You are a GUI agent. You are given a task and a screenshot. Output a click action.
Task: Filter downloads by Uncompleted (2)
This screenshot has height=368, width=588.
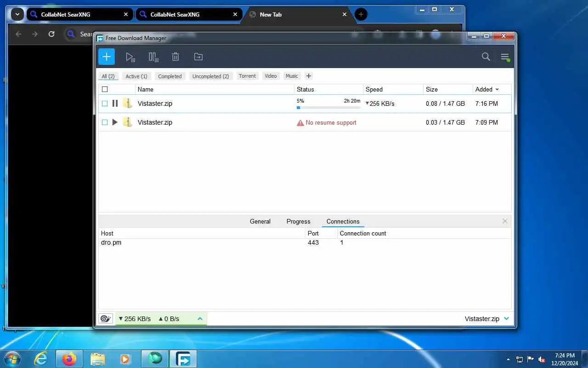[x=211, y=76]
